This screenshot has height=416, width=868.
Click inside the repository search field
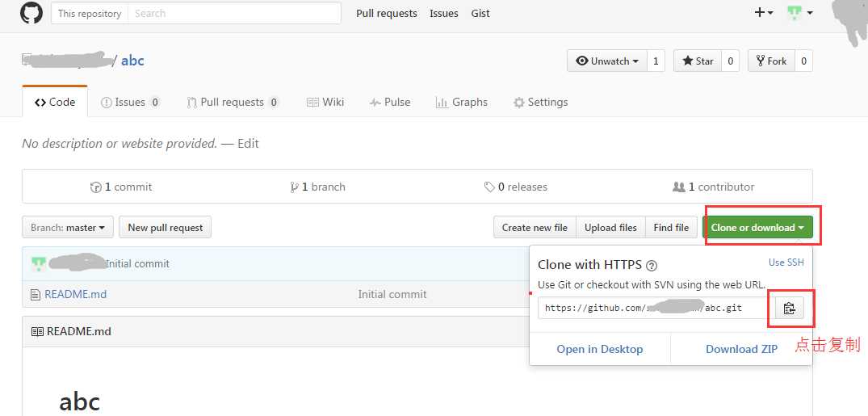235,13
